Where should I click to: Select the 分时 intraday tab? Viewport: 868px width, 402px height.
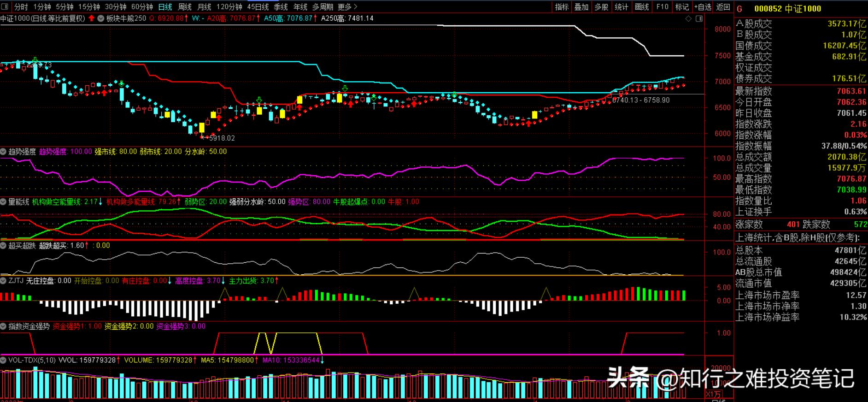pyautogui.click(x=21, y=7)
